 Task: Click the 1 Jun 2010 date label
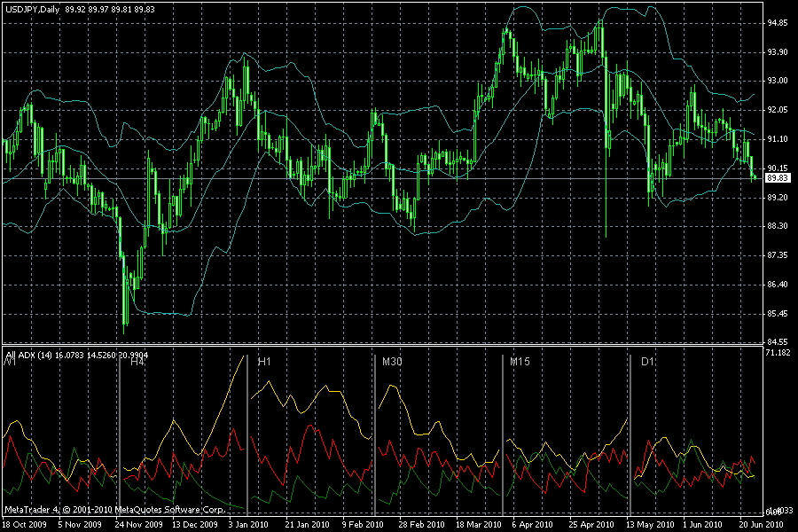(702, 524)
